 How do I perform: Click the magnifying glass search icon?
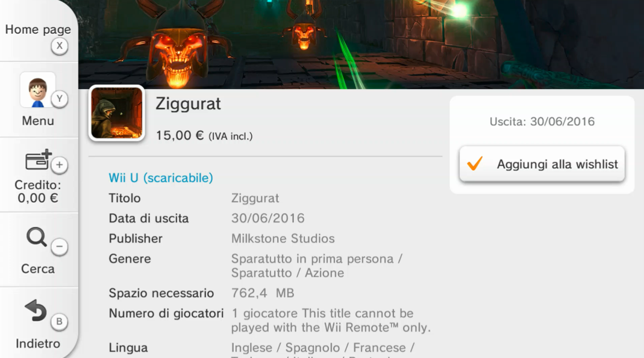point(37,237)
